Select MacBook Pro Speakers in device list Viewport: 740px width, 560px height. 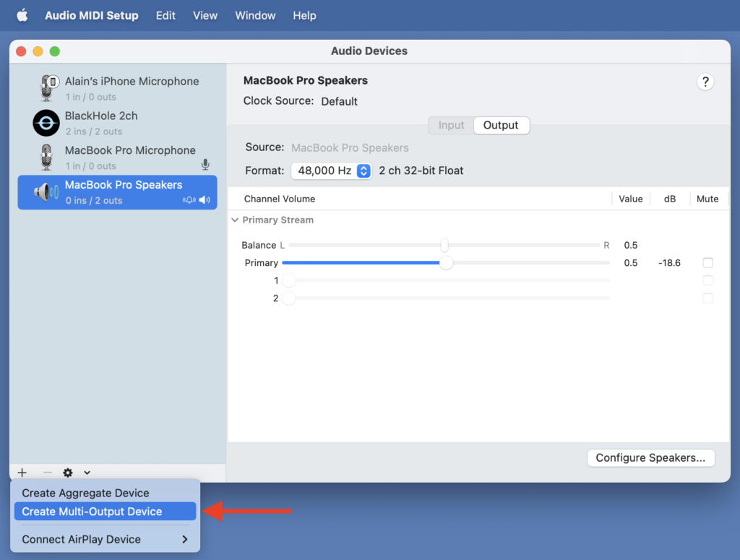coord(118,192)
